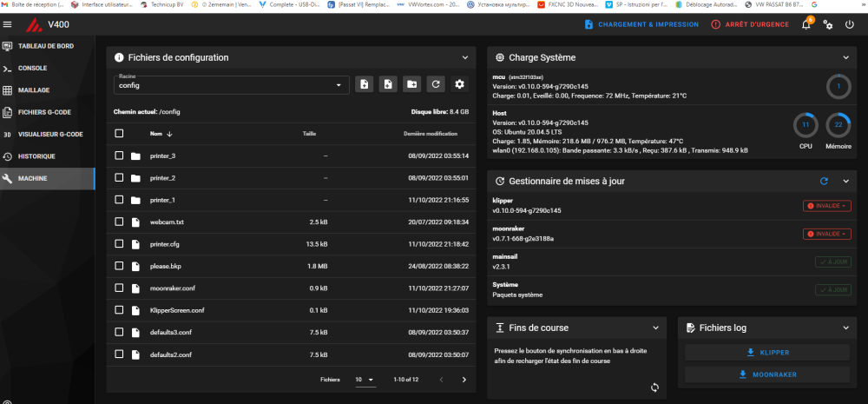868x404 pixels.
Task: Open notifications bell icon
Action: coord(806,24)
